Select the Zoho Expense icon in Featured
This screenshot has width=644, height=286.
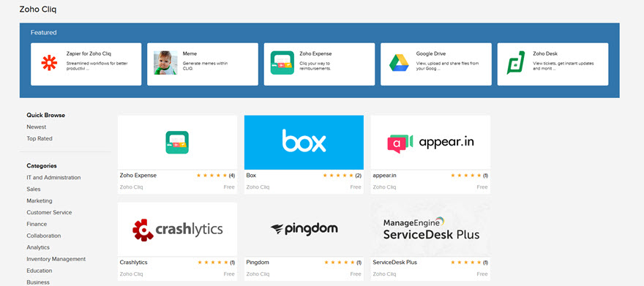pos(282,63)
